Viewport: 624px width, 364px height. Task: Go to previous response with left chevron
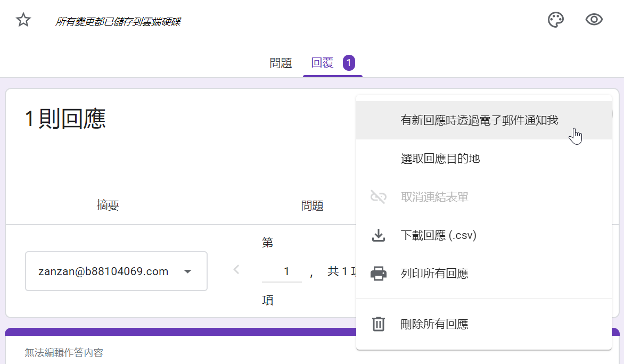236,270
